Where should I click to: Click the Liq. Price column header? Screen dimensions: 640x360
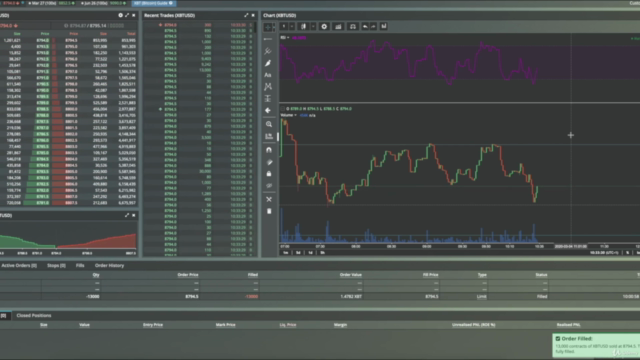(x=288, y=325)
